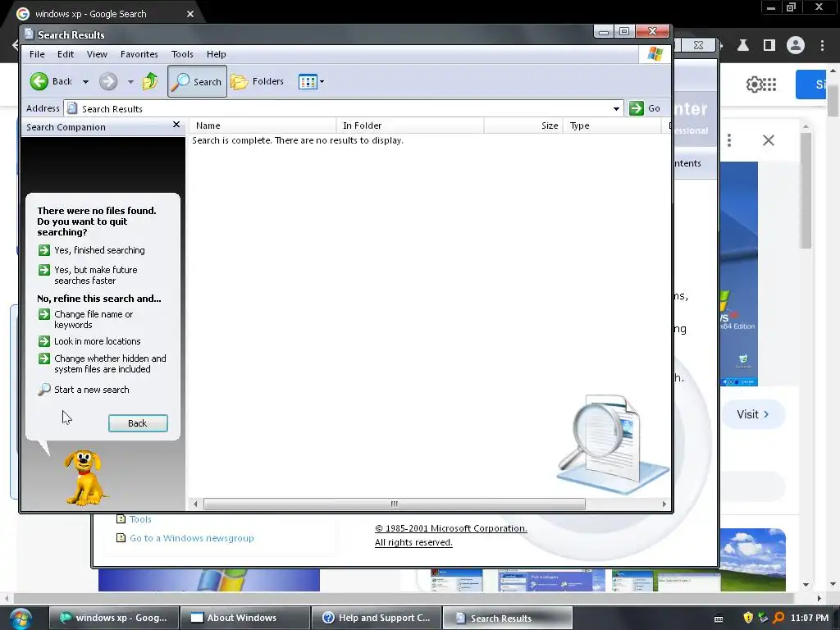Switch to Help and Support Center taskbar button
This screenshot has width=840, height=630.
click(x=376, y=618)
